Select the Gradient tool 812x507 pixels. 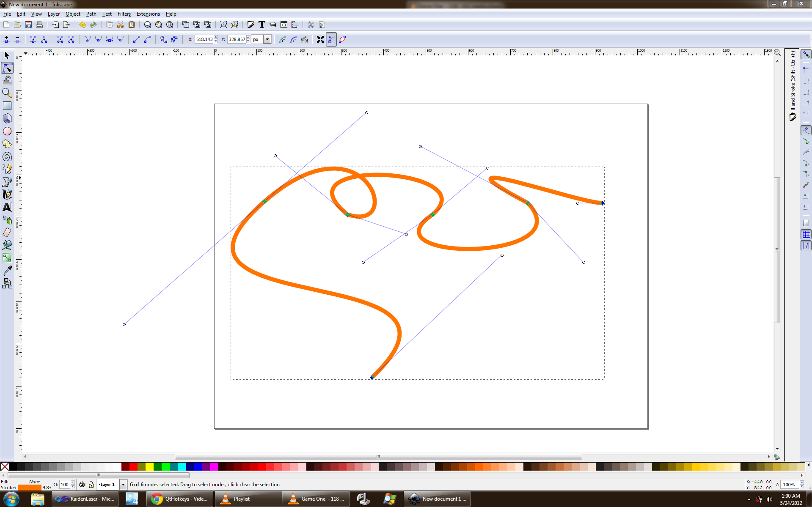click(7, 258)
